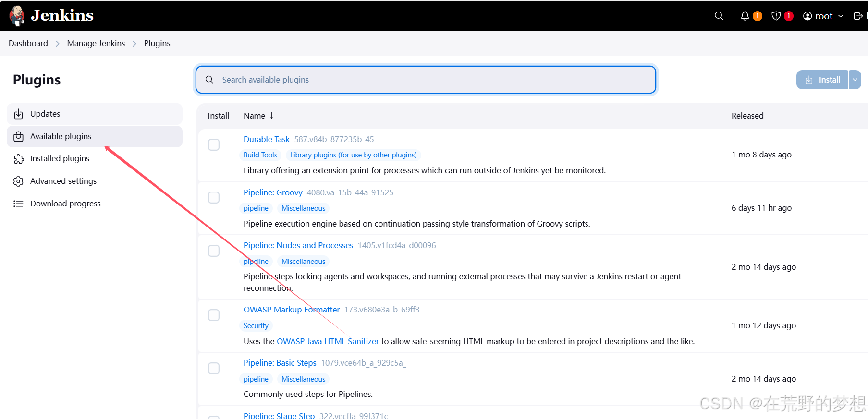Check the Pipeline: Groovy plugin checkbox
This screenshot has width=868, height=419.
[214, 197]
